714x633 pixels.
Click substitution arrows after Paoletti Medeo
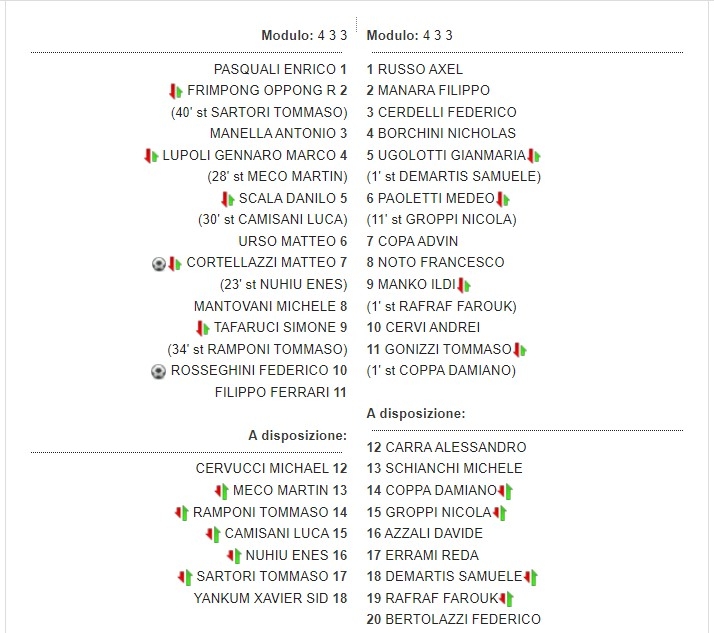click(503, 199)
